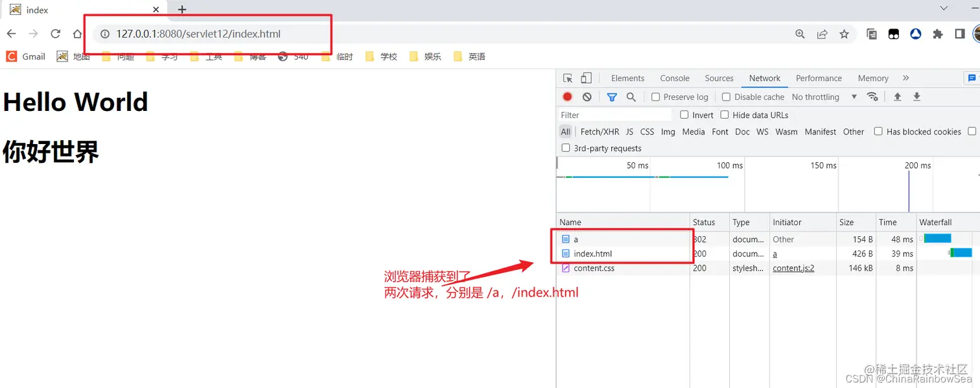
Task: Enable the Disable cache checkbox
Action: [x=727, y=97]
